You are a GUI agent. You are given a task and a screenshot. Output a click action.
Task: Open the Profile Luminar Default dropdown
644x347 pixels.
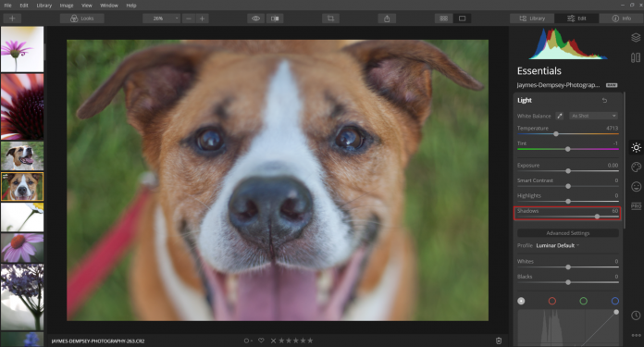(x=558, y=245)
